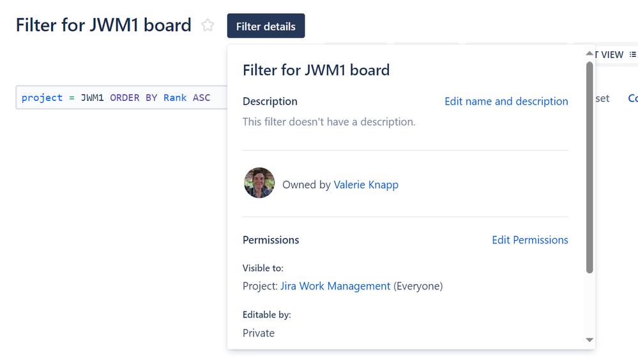The height and width of the screenshot is (364, 638).
Task: Open Valerie Knapp's profile link
Action: (x=366, y=185)
